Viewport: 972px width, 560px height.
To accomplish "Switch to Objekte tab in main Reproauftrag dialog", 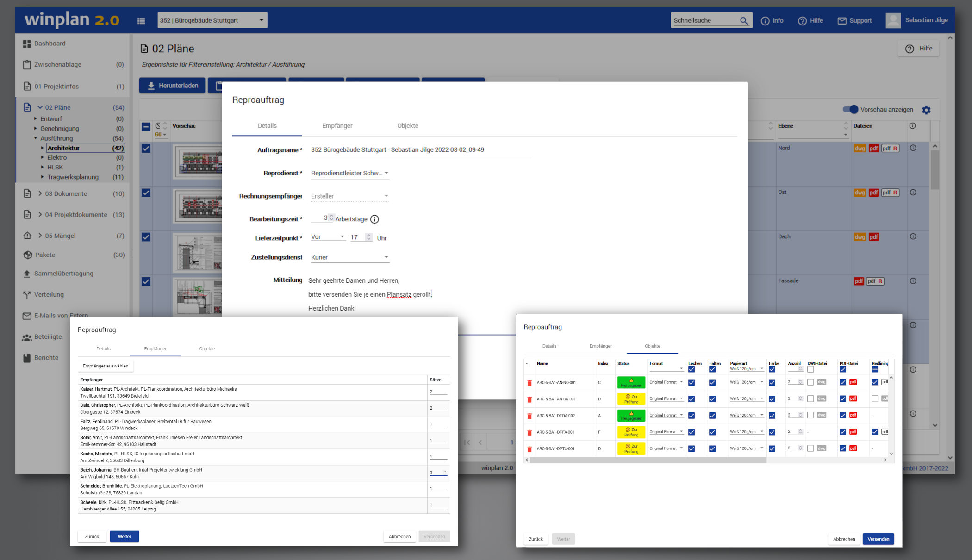I will click(407, 125).
